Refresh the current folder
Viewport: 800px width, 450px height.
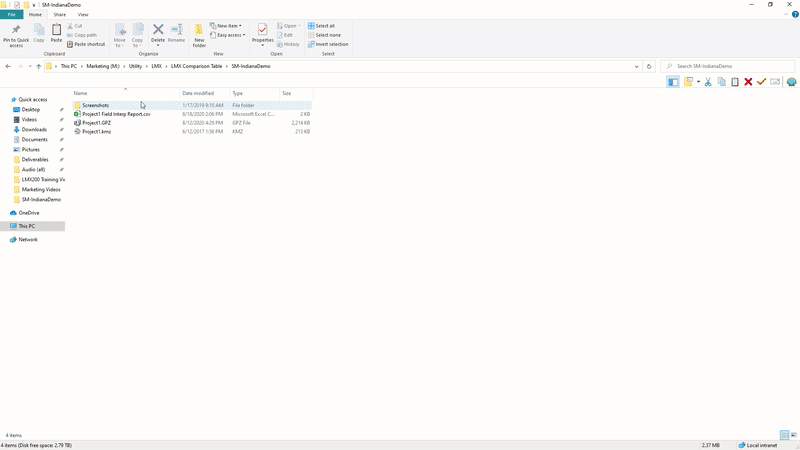(649, 66)
